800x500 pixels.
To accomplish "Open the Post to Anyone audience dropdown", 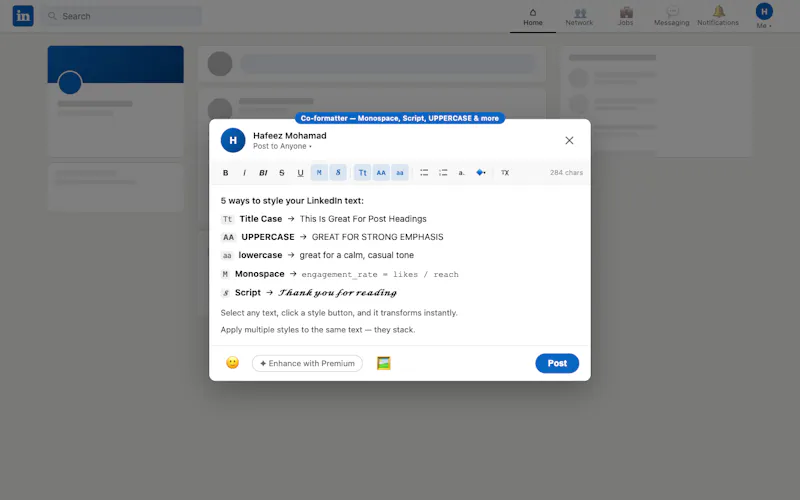I will (282, 146).
